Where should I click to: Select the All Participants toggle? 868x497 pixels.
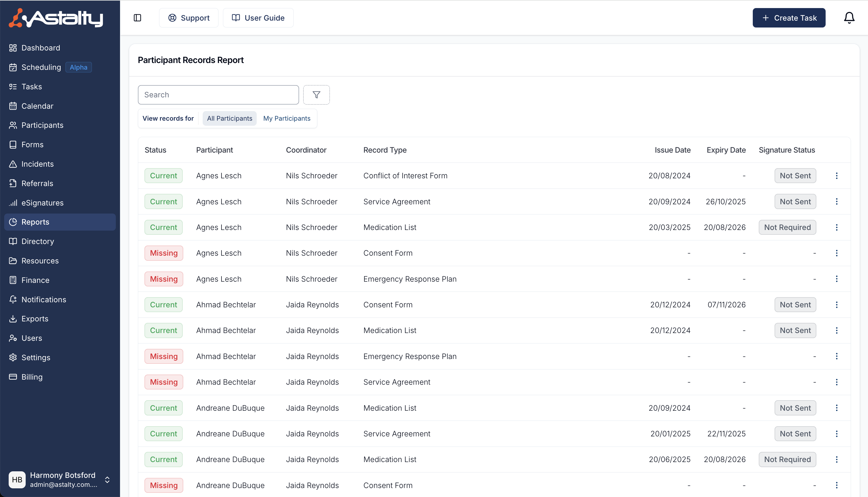pyautogui.click(x=230, y=119)
